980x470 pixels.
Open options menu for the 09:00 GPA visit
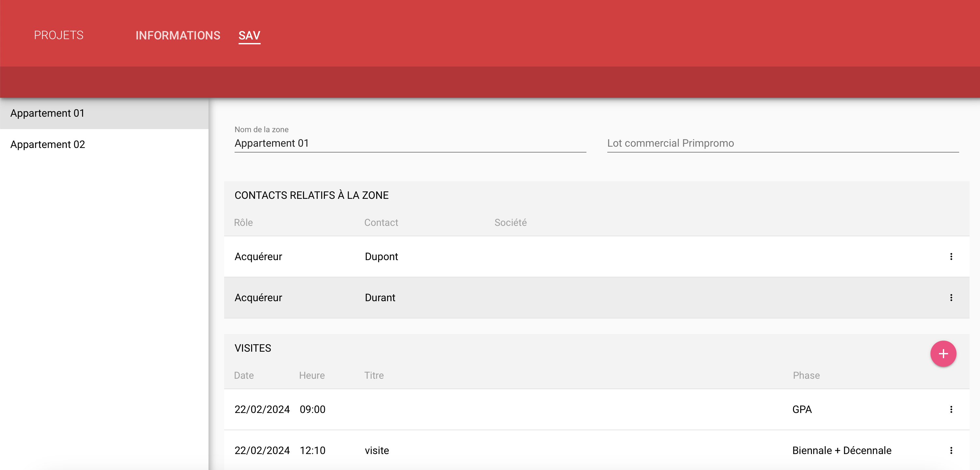(x=951, y=409)
